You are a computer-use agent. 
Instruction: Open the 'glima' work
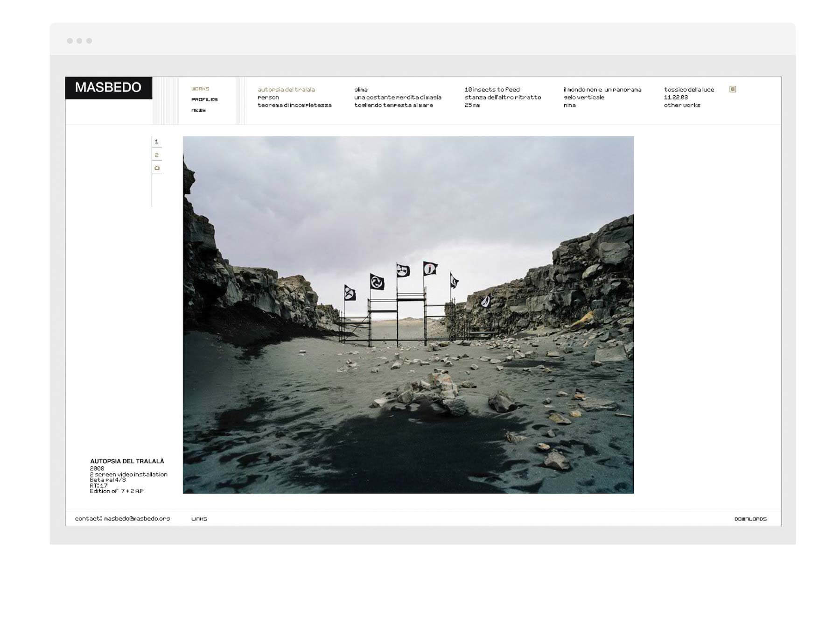point(361,90)
